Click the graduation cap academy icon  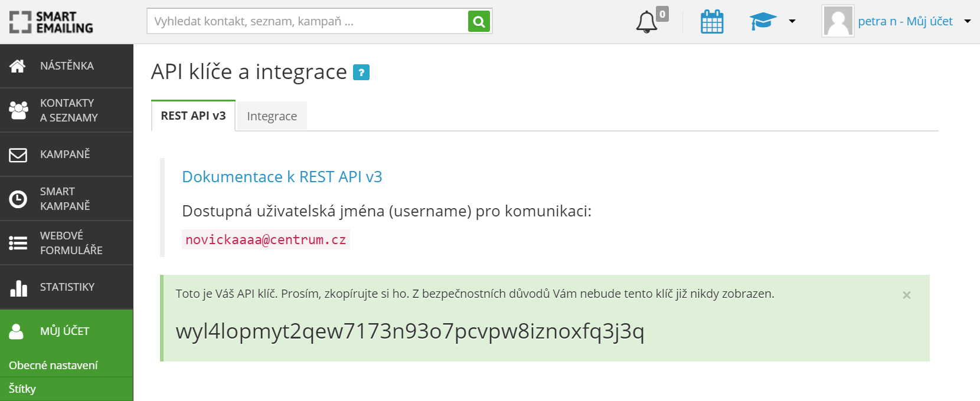762,22
